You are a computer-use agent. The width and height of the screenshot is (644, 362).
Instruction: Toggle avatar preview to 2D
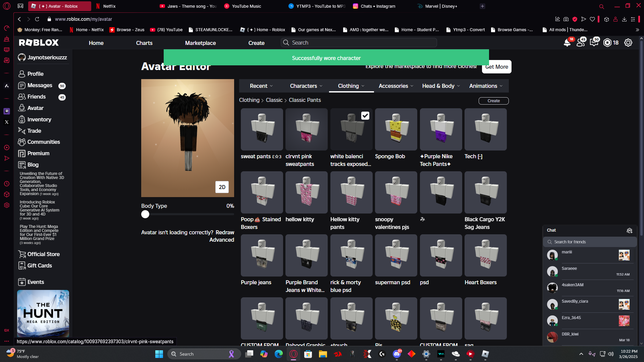pos(222,187)
